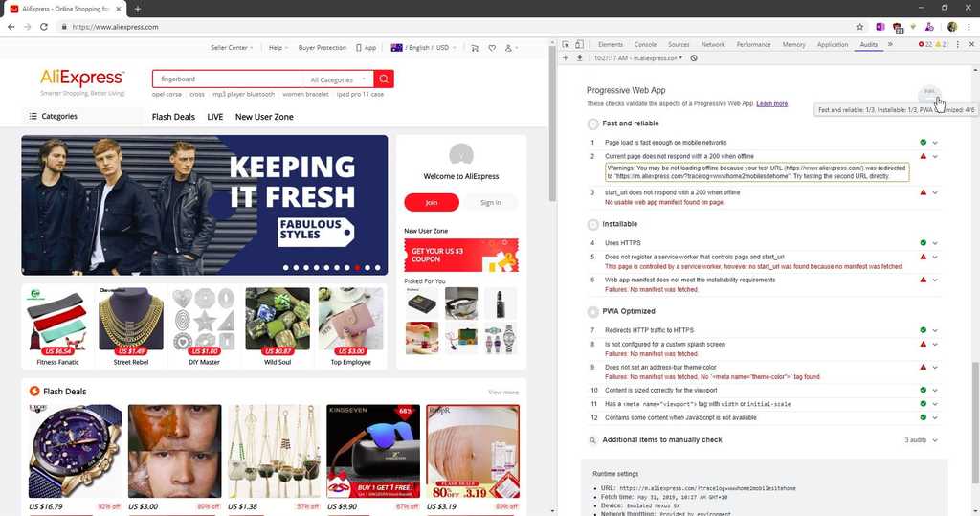The image size is (980, 516).
Task: Open the wishlist heart icon
Action: pos(492,48)
